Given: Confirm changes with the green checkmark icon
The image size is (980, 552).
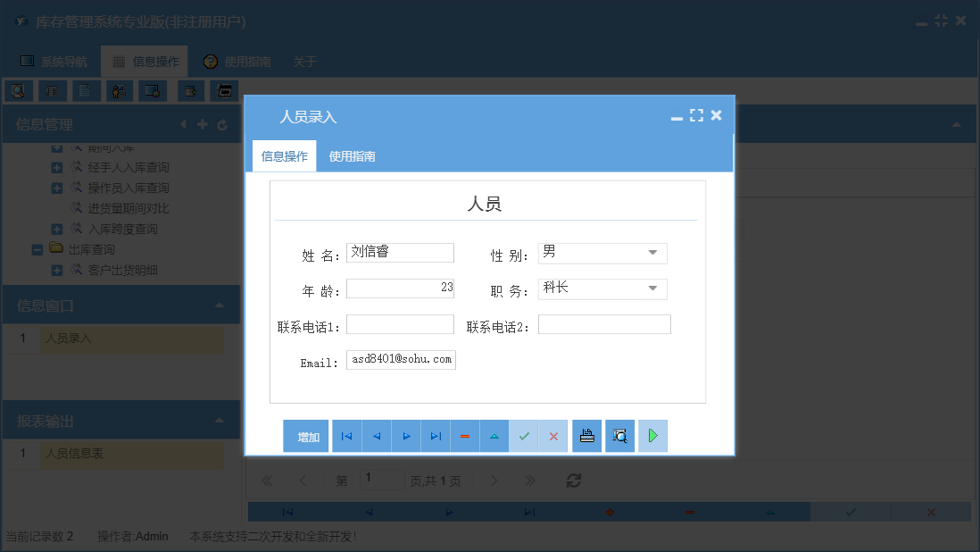Looking at the screenshot, I should point(524,436).
